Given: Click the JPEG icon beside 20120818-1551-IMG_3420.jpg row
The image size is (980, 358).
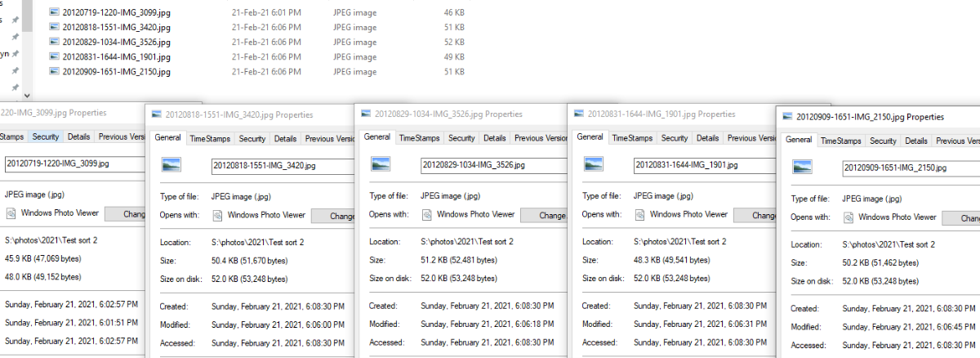Looking at the screenshot, I should coord(54,27).
